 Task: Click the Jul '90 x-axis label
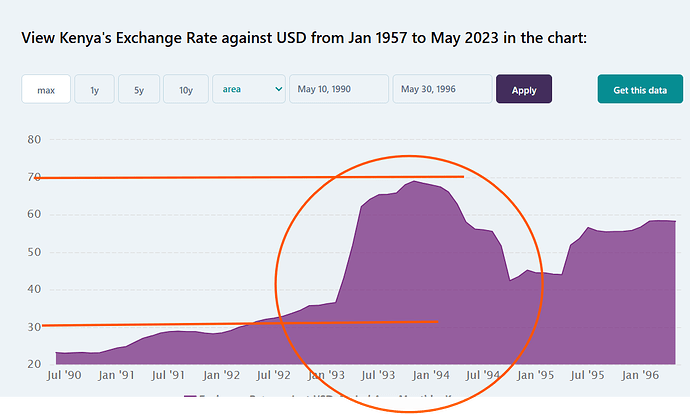tap(64, 377)
